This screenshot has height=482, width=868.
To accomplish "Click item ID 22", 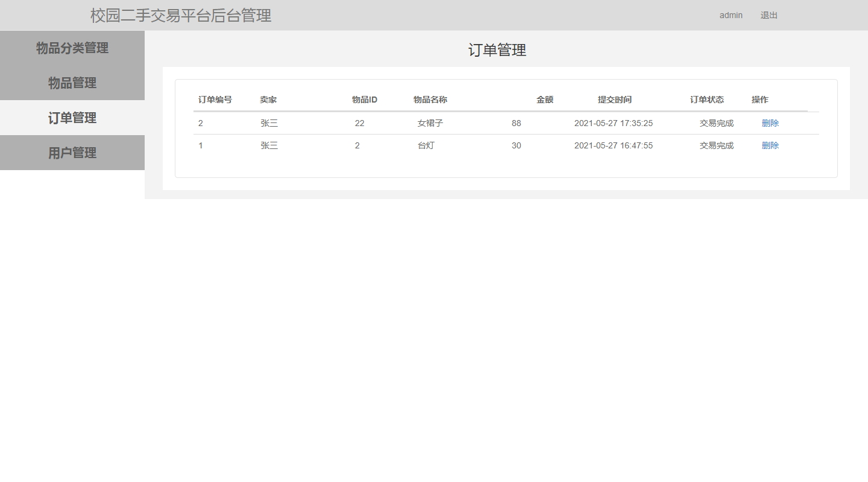I will pos(360,123).
